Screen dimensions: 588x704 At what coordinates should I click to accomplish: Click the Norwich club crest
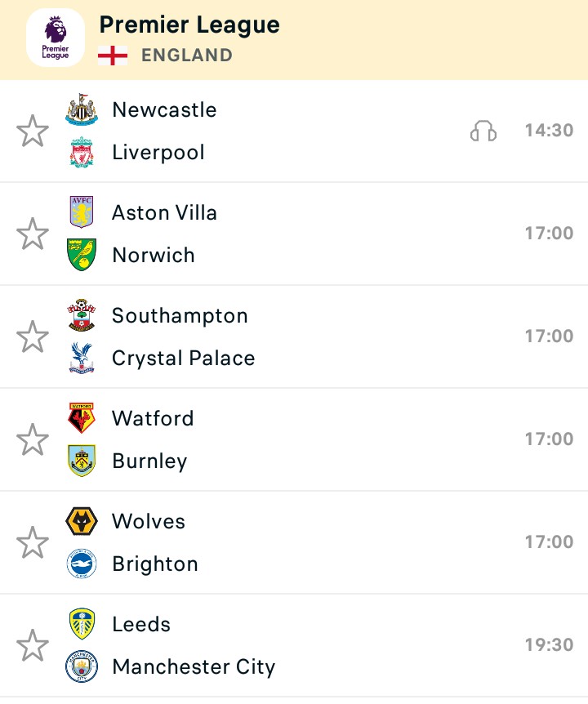pos(81,255)
